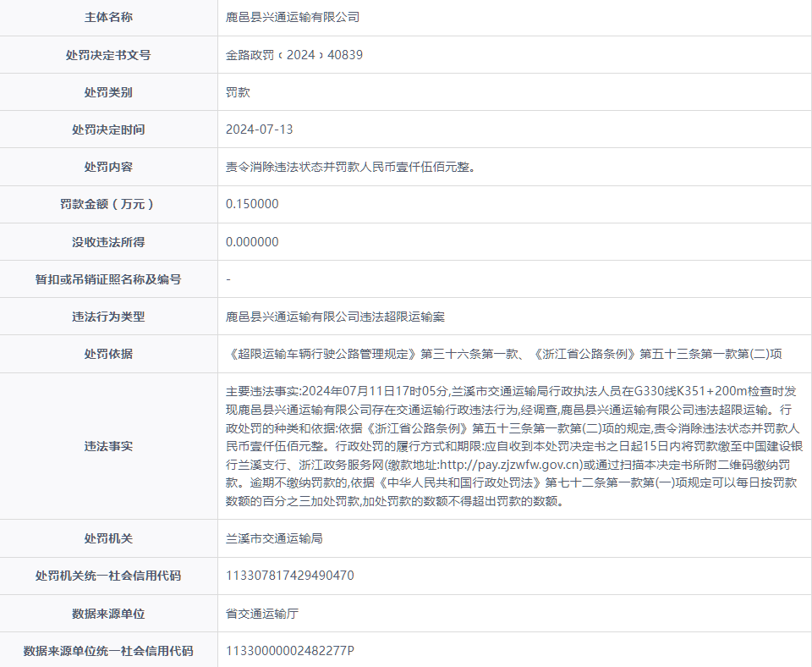Click the penalty authority 兰溪市交通运输局
Image resolution: width=812 pixels, height=667 pixels.
pyautogui.click(x=274, y=538)
